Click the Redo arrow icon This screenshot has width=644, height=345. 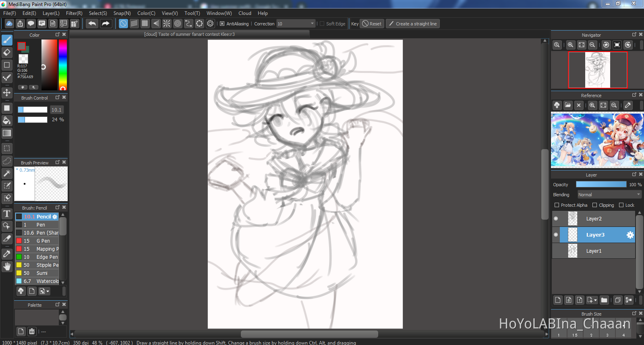pos(106,24)
